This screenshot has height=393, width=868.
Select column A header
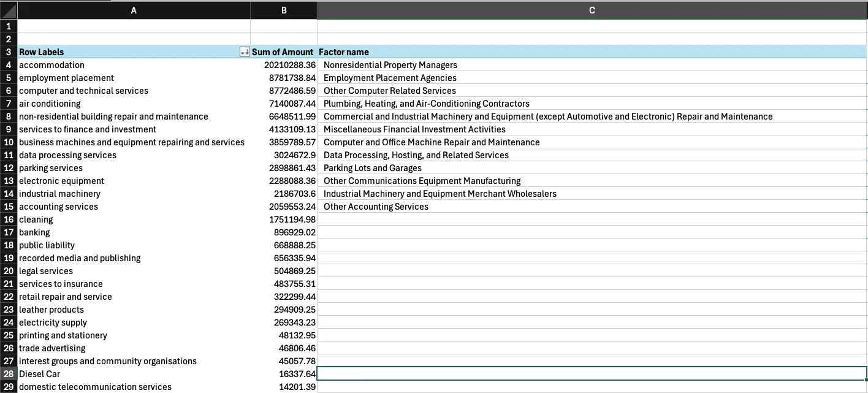click(x=134, y=10)
